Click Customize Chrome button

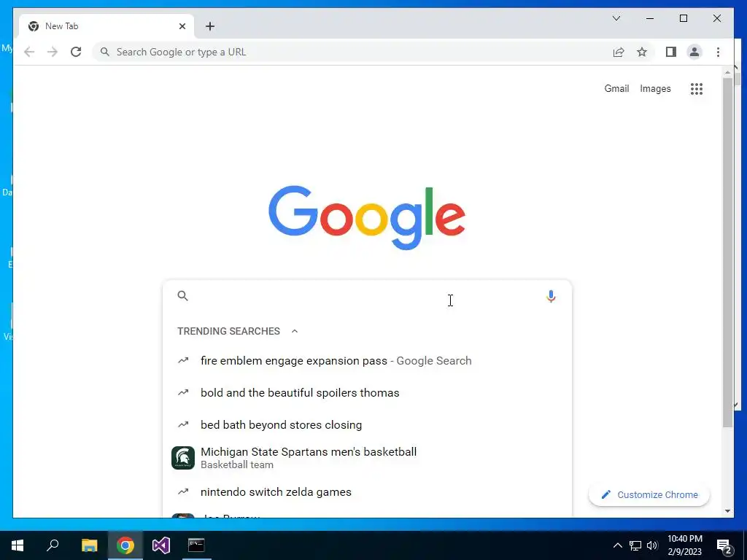pos(649,495)
